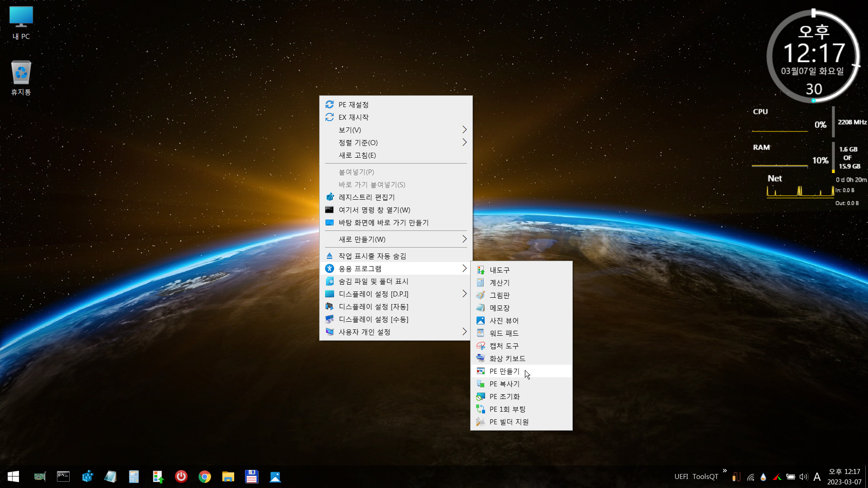The width and height of the screenshot is (868, 488).
Task: Expand the taskbar toolbar overflow chevron
Action: click(x=725, y=471)
